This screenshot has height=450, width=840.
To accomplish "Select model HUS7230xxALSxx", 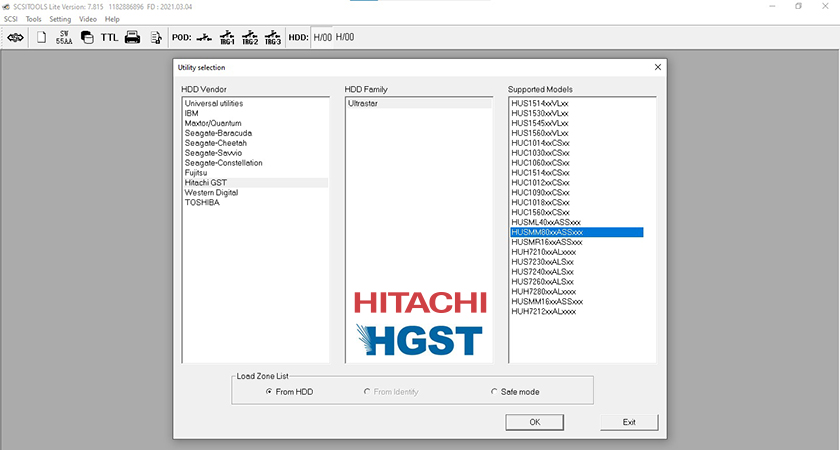I will (577, 262).
